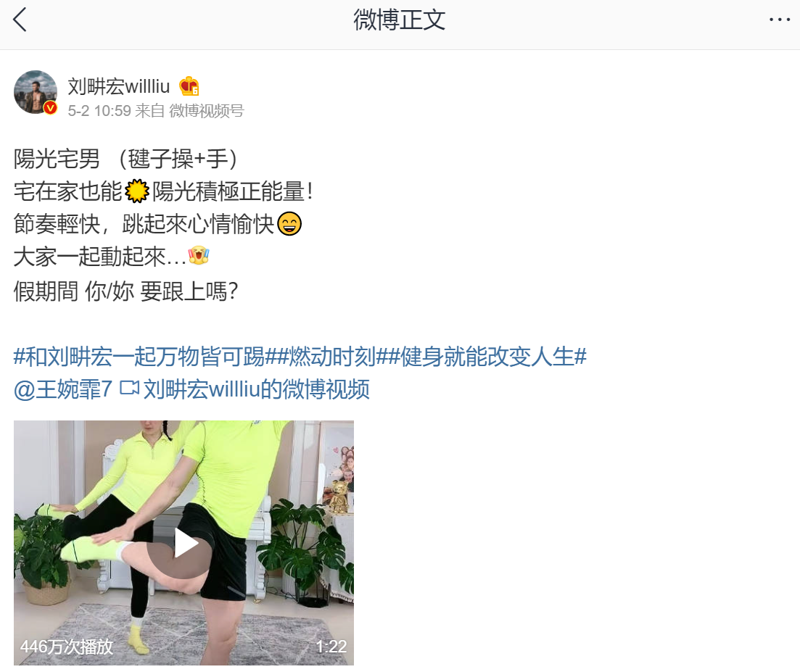Screen dimensions: 800x672
Task: Open hashtag #燃动时刻#
Action: pyautogui.click(x=333, y=357)
